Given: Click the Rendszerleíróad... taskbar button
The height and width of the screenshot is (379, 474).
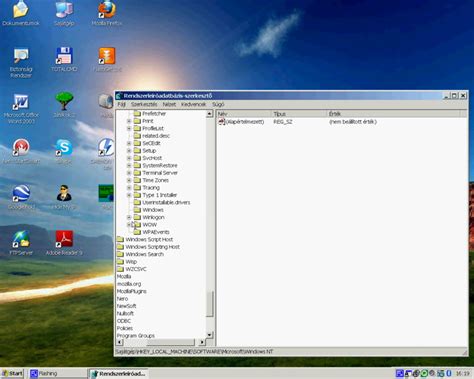Looking at the screenshot, I should click(119, 373).
